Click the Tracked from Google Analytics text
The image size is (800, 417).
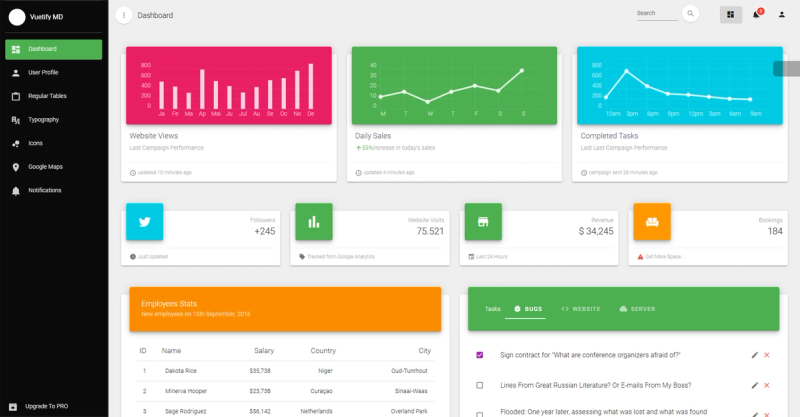341,257
